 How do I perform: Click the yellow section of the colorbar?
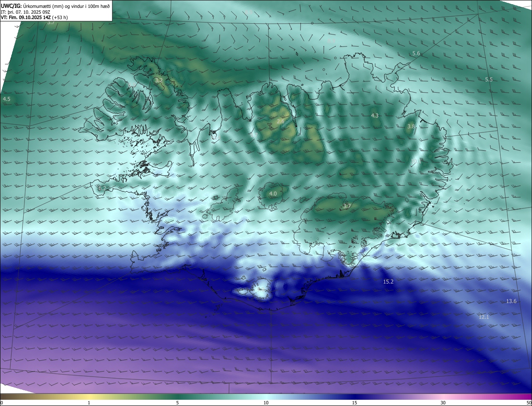[x=89, y=397]
